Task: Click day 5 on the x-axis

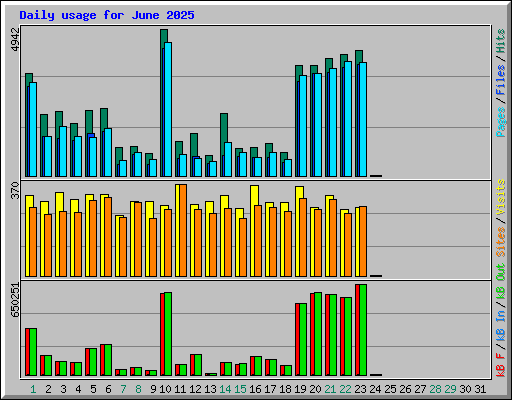Action: pos(93,389)
